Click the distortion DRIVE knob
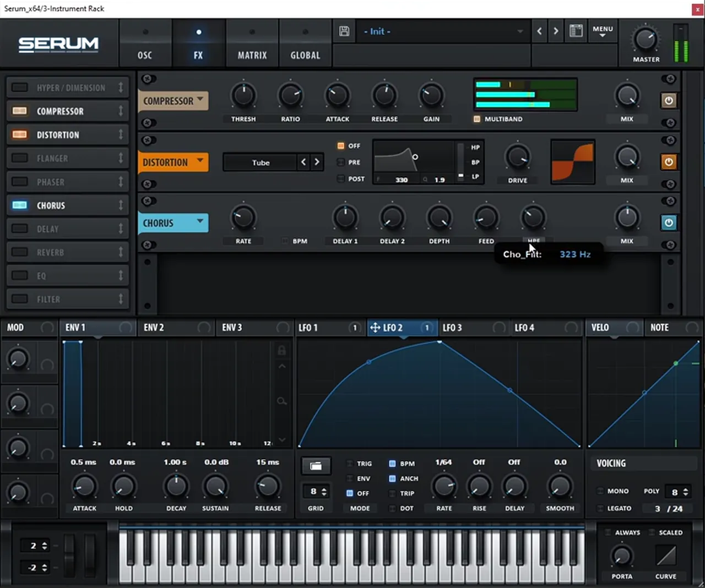This screenshot has width=705, height=588. [517, 157]
